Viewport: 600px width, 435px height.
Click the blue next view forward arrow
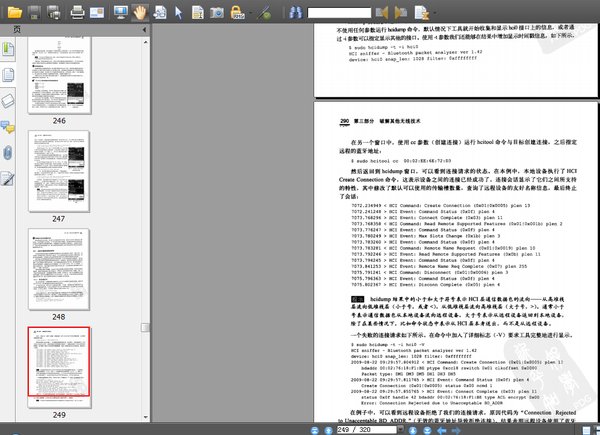click(x=456, y=430)
